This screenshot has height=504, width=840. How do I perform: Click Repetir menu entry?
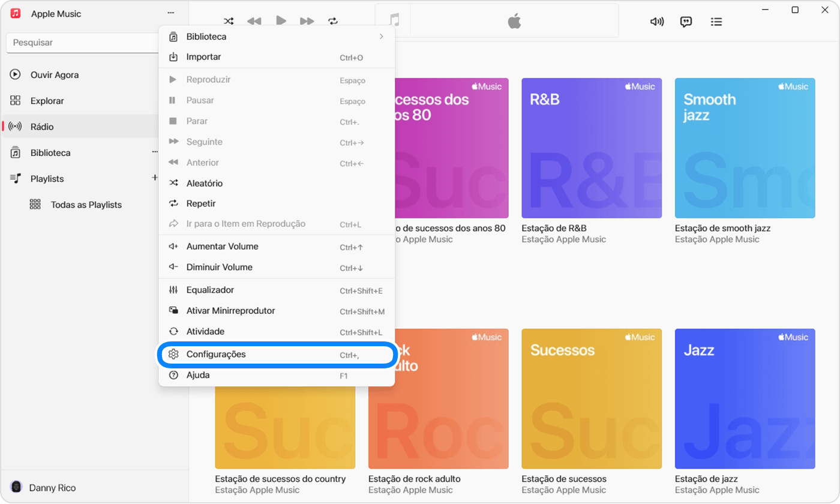click(x=277, y=203)
